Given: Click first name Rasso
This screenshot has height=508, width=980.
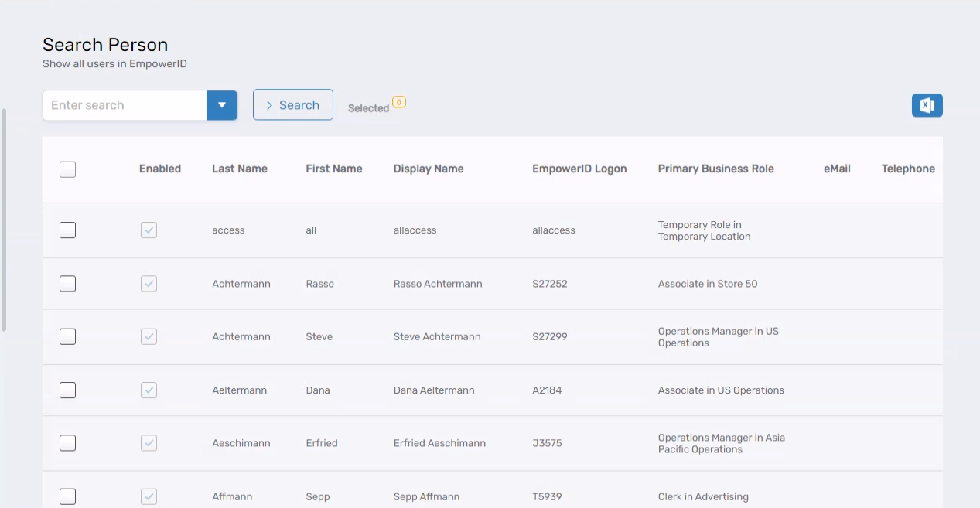Looking at the screenshot, I should click(320, 284).
